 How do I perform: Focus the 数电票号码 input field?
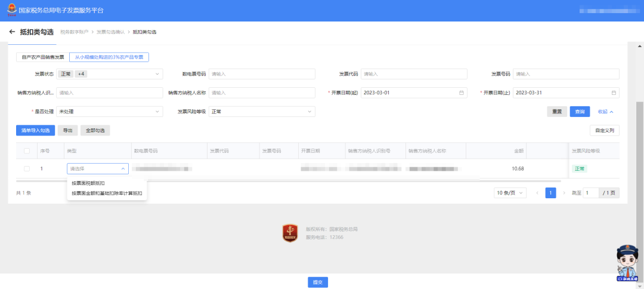262,74
